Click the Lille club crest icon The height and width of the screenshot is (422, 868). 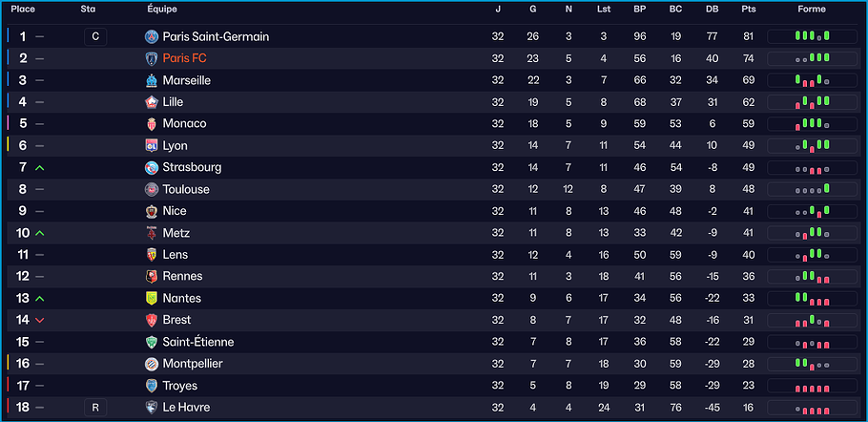coord(152,102)
